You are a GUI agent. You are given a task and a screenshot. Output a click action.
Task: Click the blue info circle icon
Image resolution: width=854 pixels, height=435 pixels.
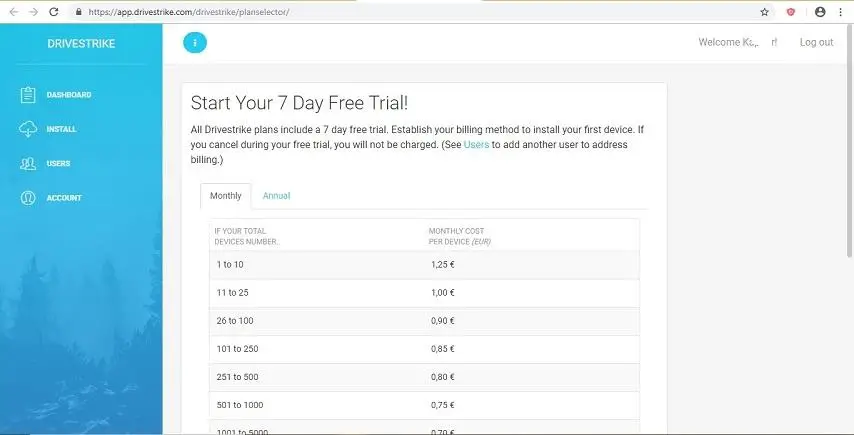tap(195, 42)
